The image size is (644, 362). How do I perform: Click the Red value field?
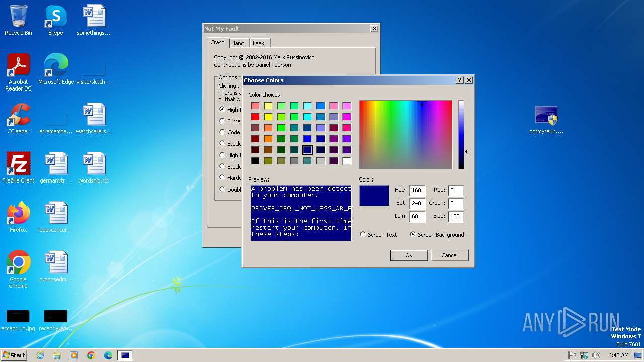[x=456, y=191]
